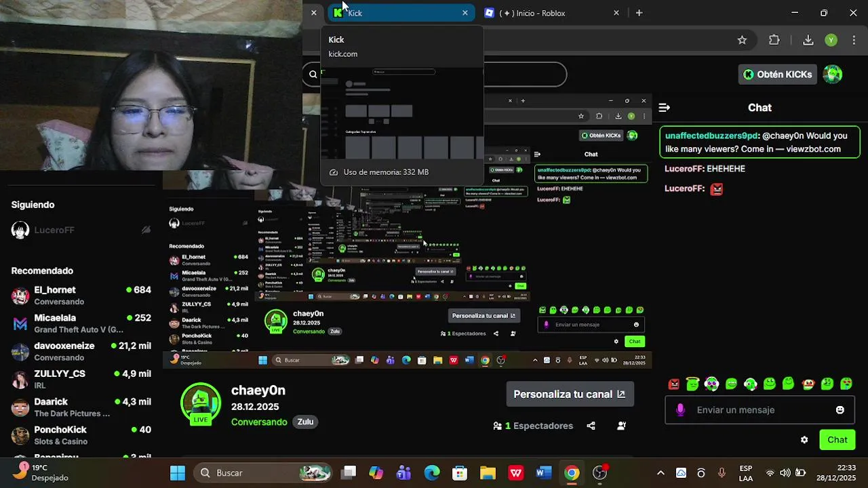
Task: Click the Obtén KICKs button
Action: pyautogui.click(x=777, y=75)
